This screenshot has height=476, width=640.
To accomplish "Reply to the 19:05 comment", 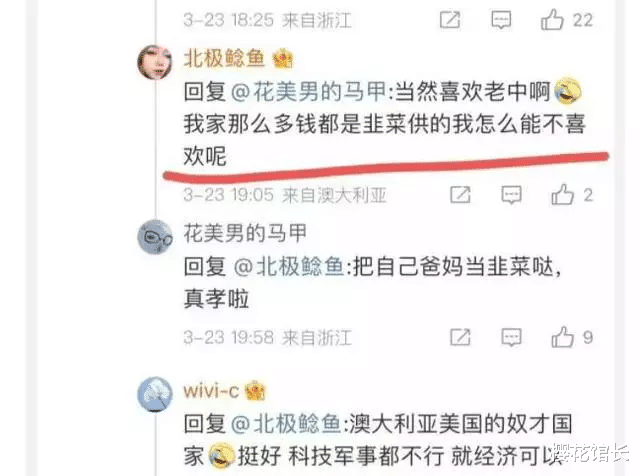I will (x=511, y=195).
